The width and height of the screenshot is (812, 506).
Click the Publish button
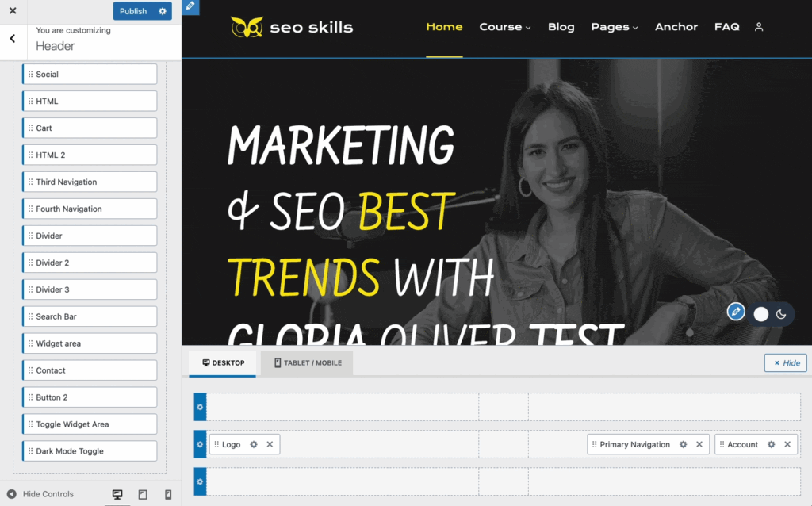[133, 11]
